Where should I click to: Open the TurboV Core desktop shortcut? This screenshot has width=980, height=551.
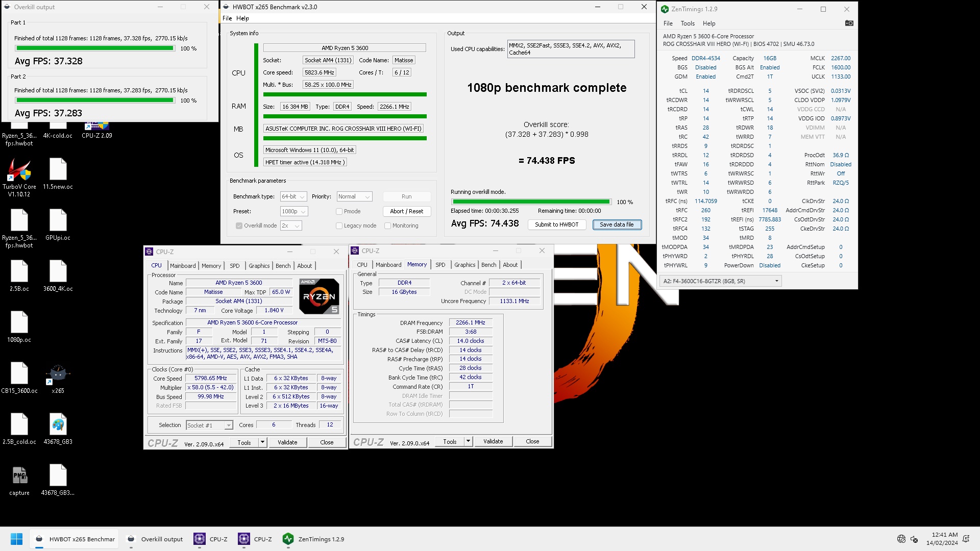pos(19,177)
